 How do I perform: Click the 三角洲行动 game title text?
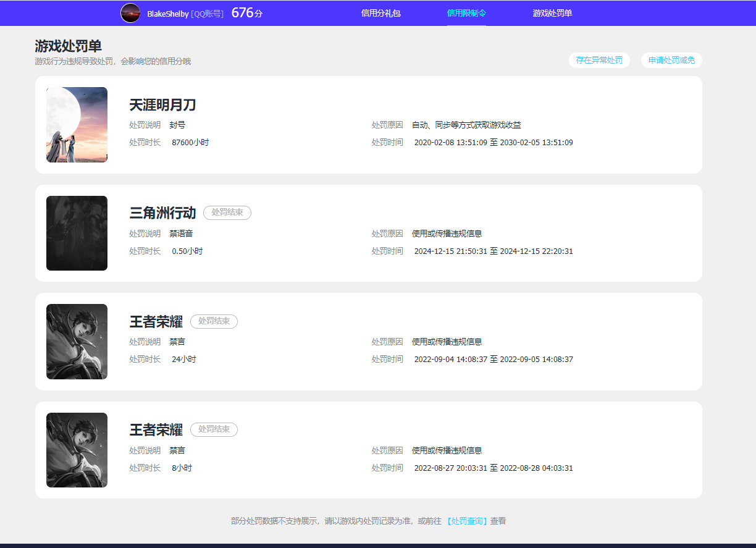[161, 213]
